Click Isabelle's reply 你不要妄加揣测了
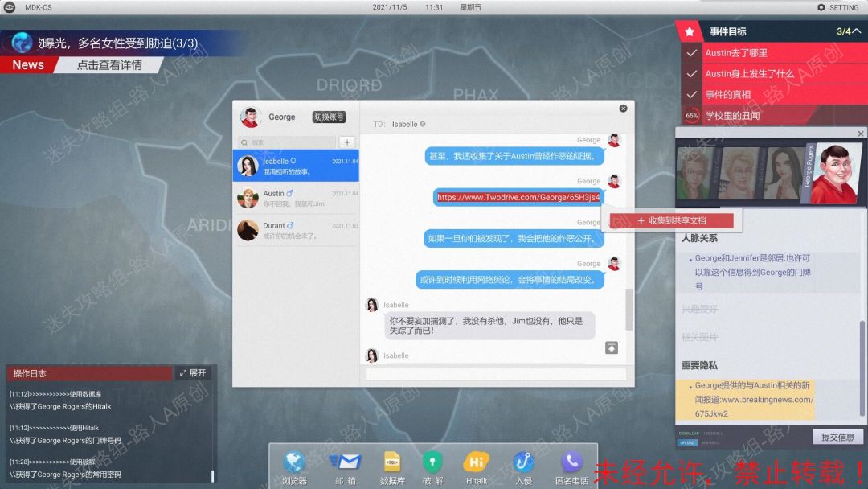868x489 pixels. click(489, 325)
